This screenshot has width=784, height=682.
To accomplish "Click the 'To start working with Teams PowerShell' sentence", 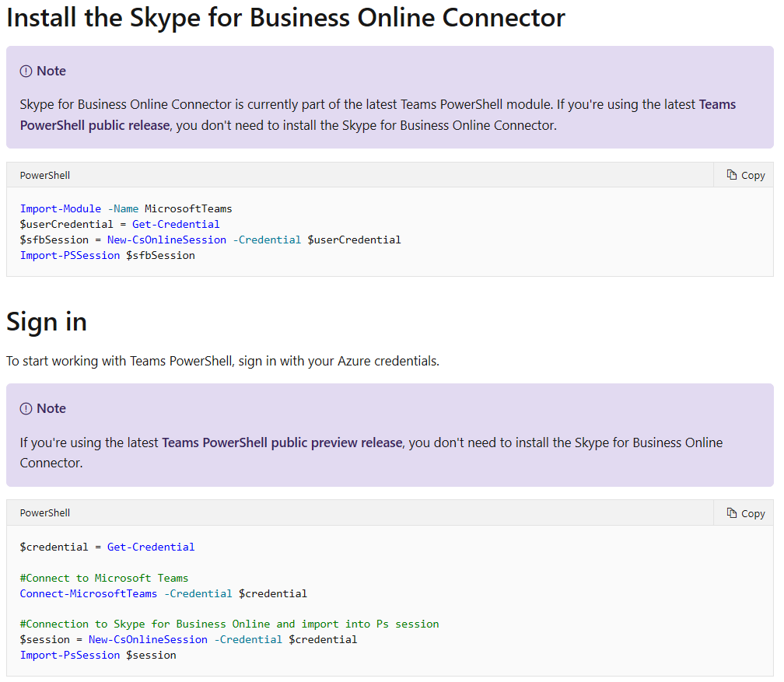I will [x=223, y=361].
